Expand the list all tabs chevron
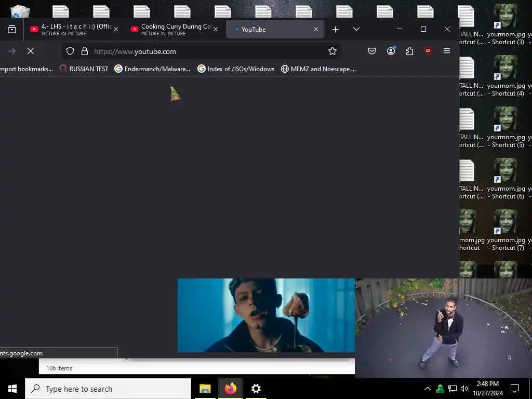 coord(356,29)
